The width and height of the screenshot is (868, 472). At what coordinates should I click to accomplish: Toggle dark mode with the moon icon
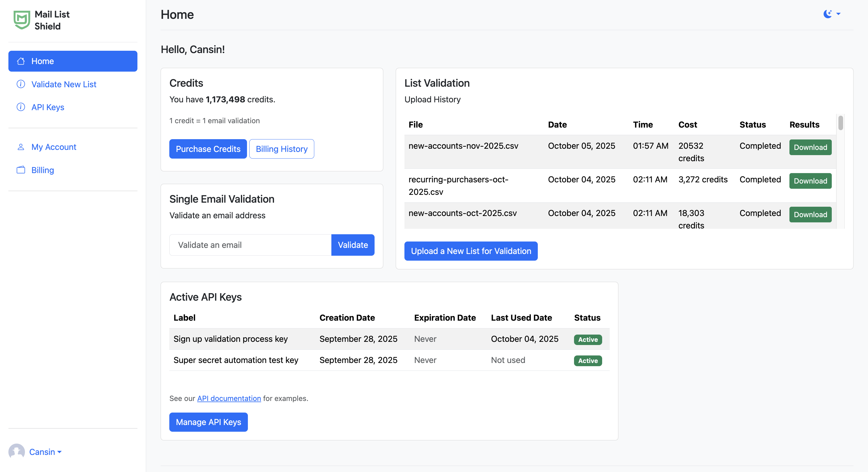point(827,14)
